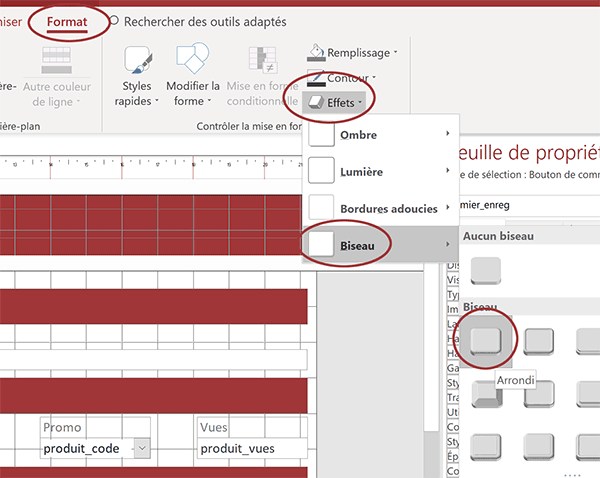The height and width of the screenshot is (478, 600).
Task: Expand the Bordures adoucies submenu arrow
Action: point(448,207)
